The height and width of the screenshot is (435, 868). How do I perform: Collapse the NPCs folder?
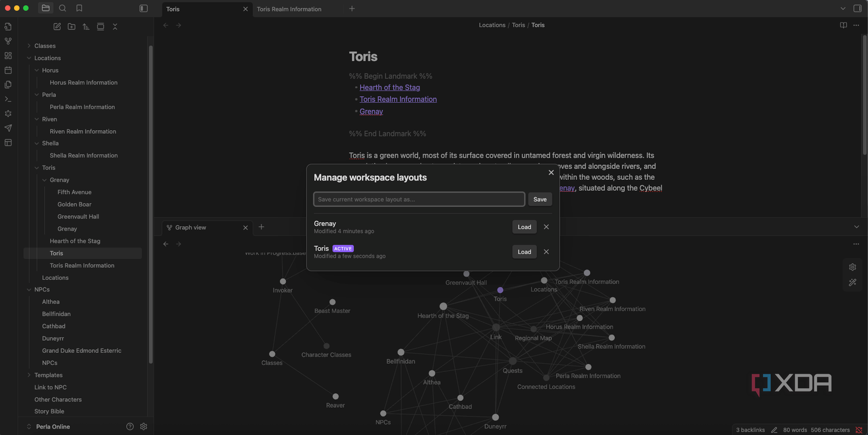point(29,289)
